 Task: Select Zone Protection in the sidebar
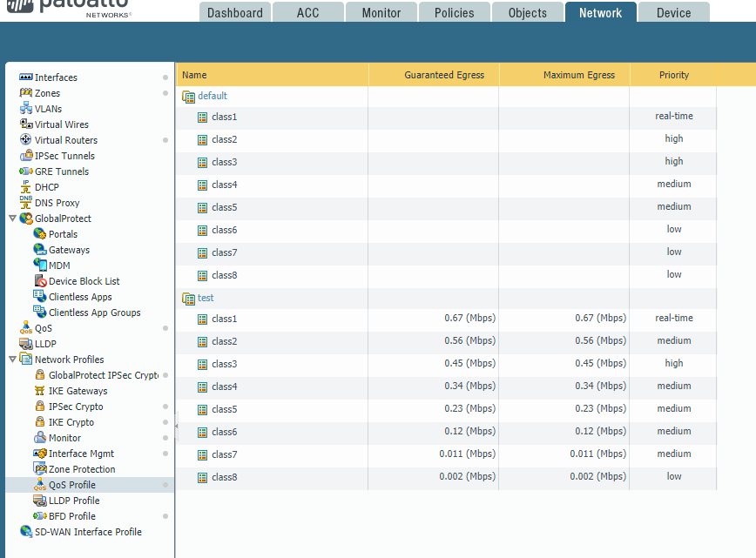click(x=82, y=469)
